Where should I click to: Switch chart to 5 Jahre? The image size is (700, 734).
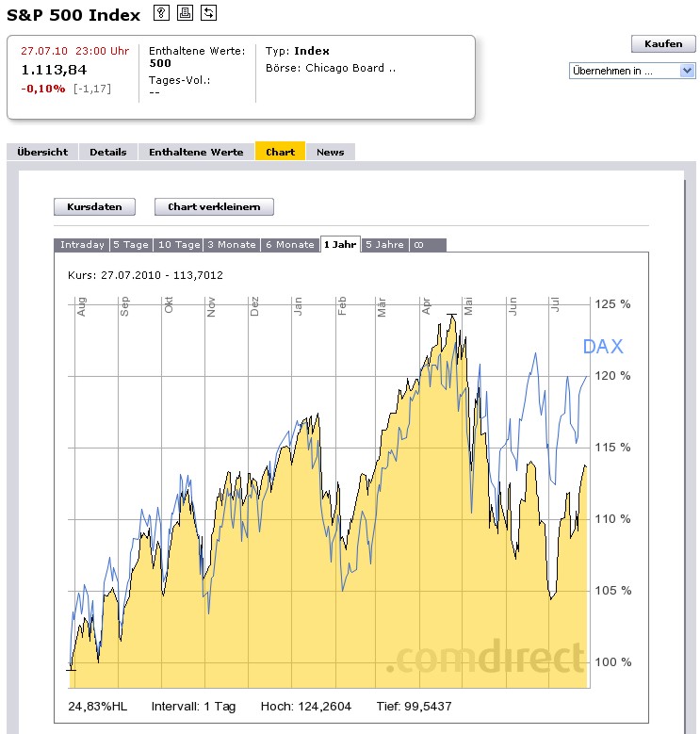(384, 245)
